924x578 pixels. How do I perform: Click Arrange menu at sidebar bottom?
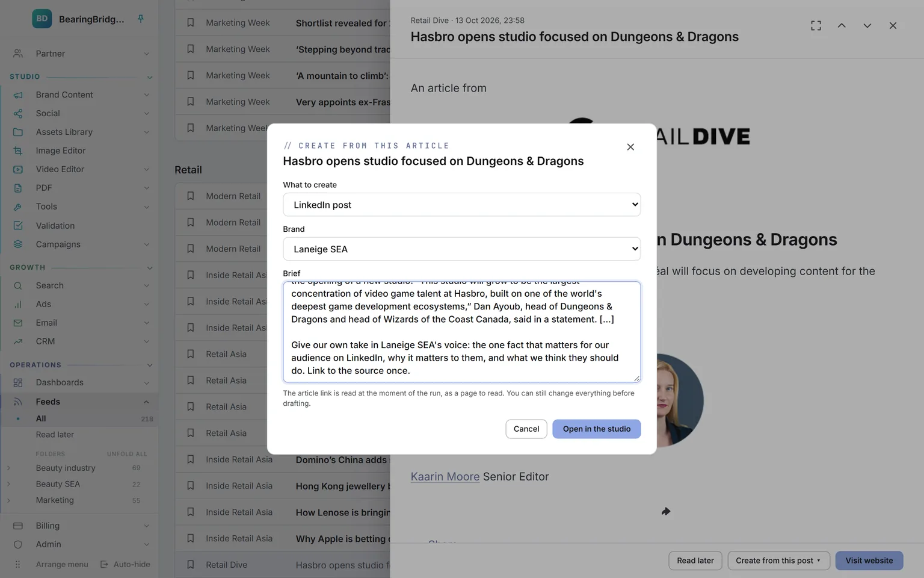point(62,564)
